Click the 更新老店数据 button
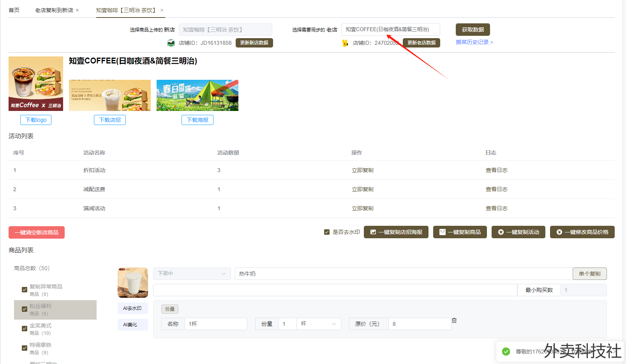 tap(421, 43)
